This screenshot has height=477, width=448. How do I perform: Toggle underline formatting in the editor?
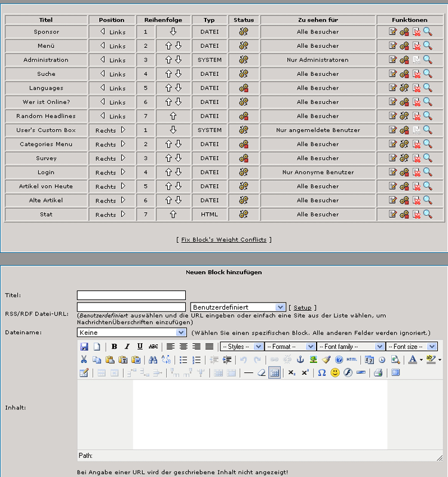[140, 347]
